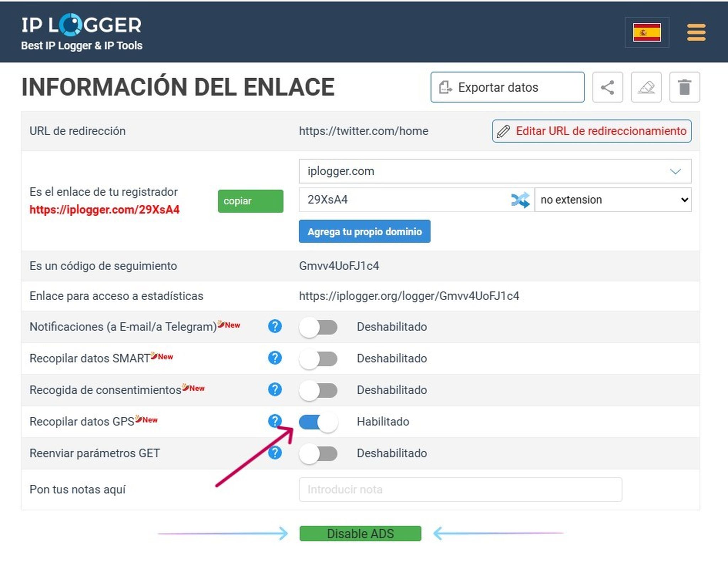The image size is (728, 579).
Task: Open the hamburger menu
Action: click(696, 32)
